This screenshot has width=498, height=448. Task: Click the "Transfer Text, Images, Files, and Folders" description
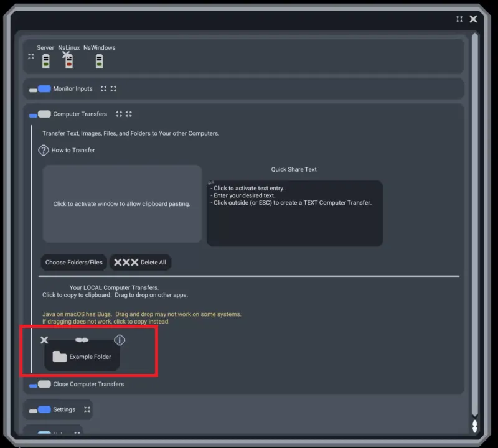click(x=131, y=133)
